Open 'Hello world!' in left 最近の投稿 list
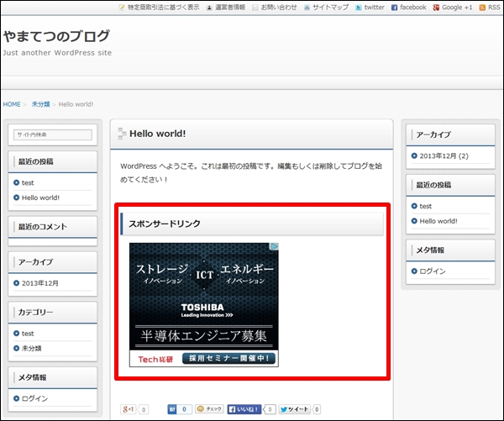The height and width of the screenshot is (421, 504). pyautogui.click(x=40, y=197)
